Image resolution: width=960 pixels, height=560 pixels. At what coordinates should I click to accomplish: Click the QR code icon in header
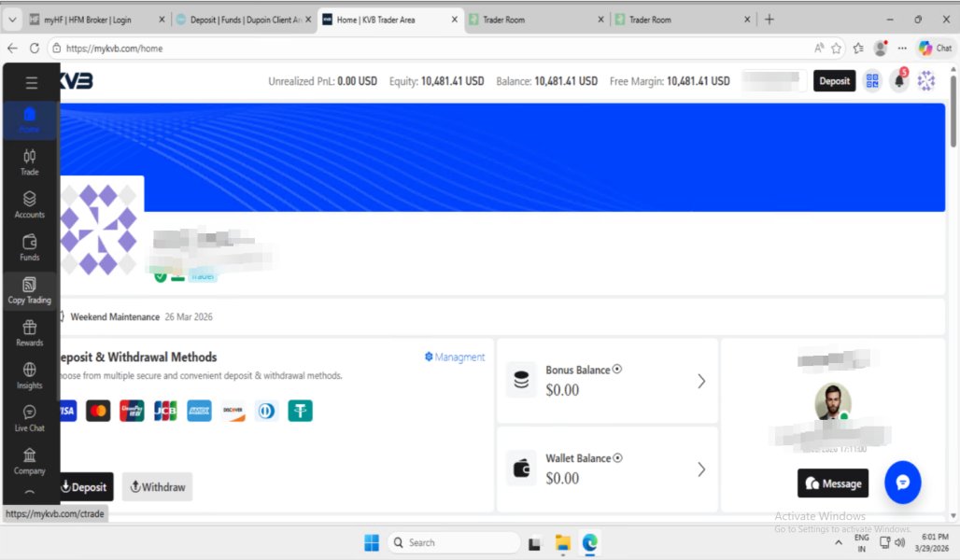[872, 81]
